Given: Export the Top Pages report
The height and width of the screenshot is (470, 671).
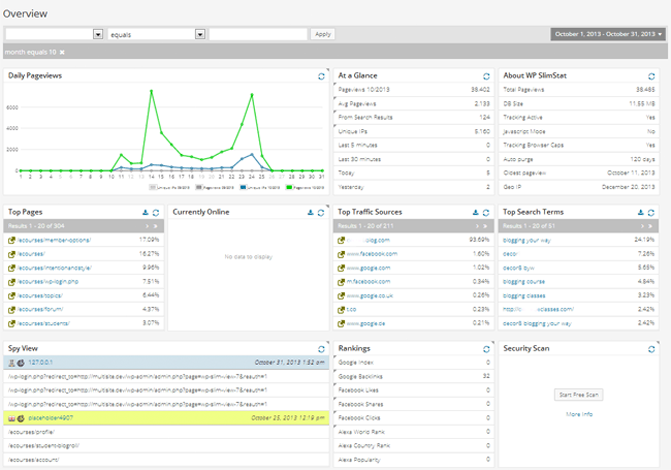Looking at the screenshot, I should coord(145,212).
